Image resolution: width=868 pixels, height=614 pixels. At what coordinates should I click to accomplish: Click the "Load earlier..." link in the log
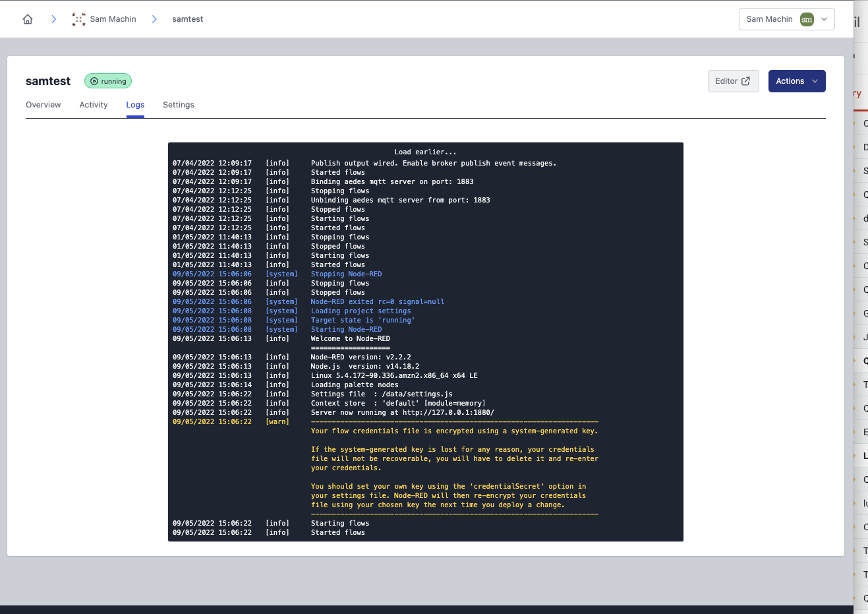click(x=426, y=152)
